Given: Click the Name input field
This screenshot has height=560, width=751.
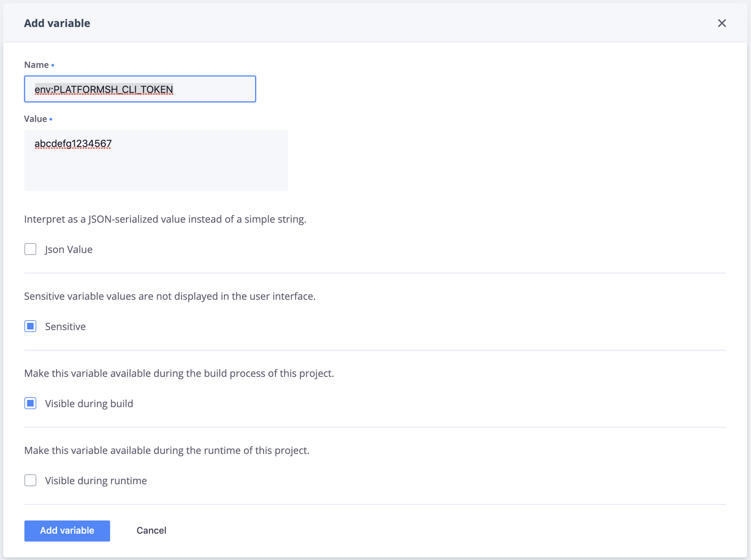Looking at the screenshot, I should [140, 89].
